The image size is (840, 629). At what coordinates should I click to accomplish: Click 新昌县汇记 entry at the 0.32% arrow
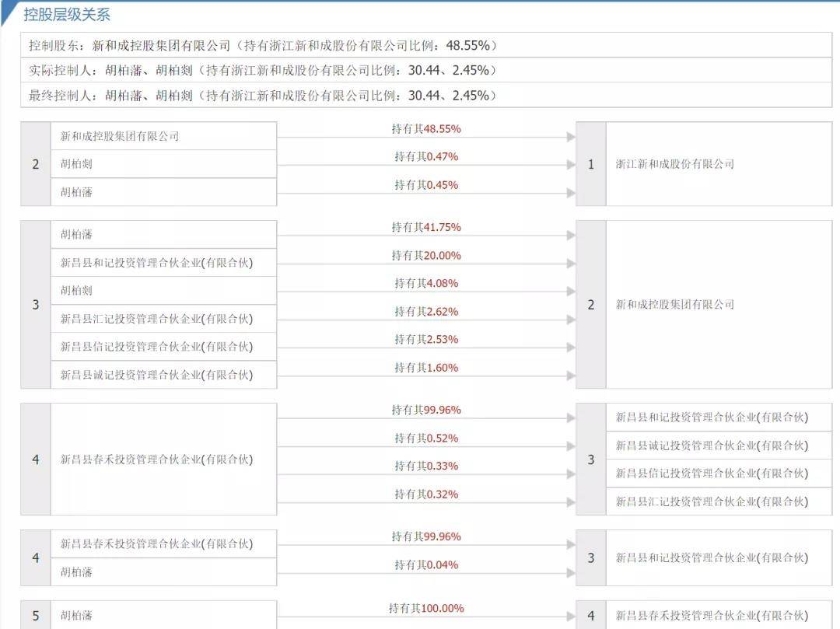pos(719,501)
